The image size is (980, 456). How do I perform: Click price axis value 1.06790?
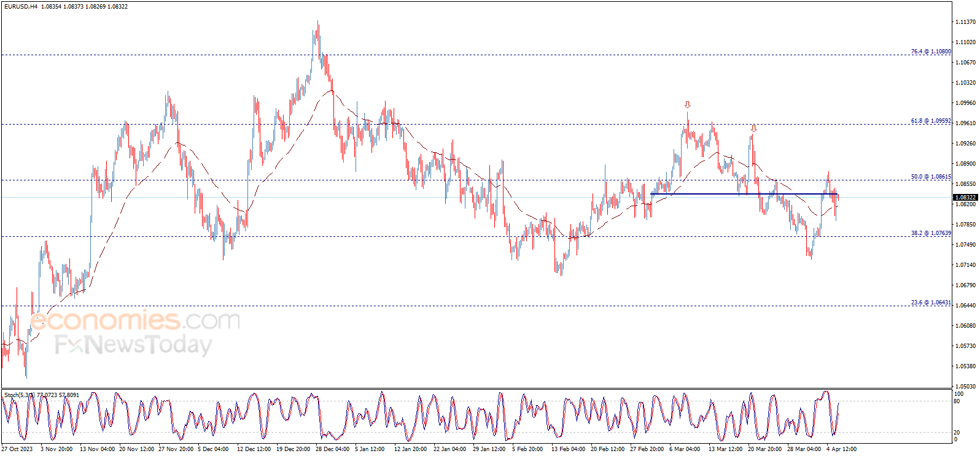(965, 285)
